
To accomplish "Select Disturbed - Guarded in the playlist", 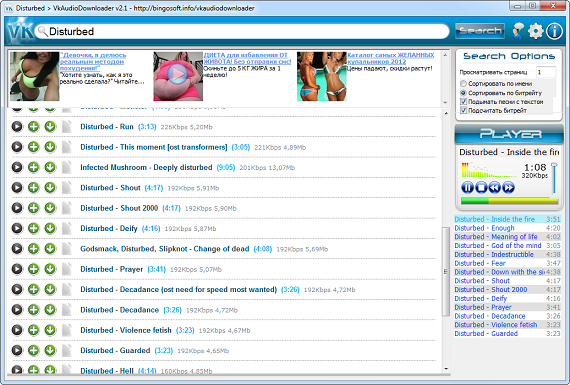I will 507,333.
